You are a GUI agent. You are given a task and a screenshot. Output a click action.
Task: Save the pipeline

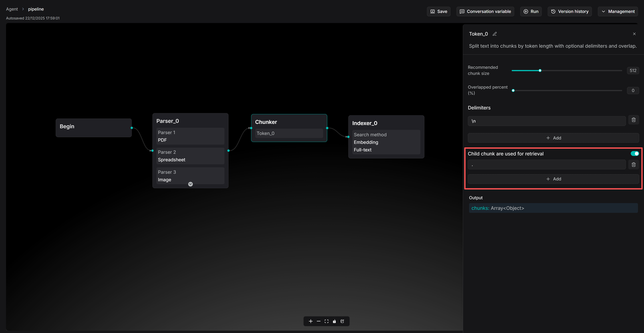[438, 12]
